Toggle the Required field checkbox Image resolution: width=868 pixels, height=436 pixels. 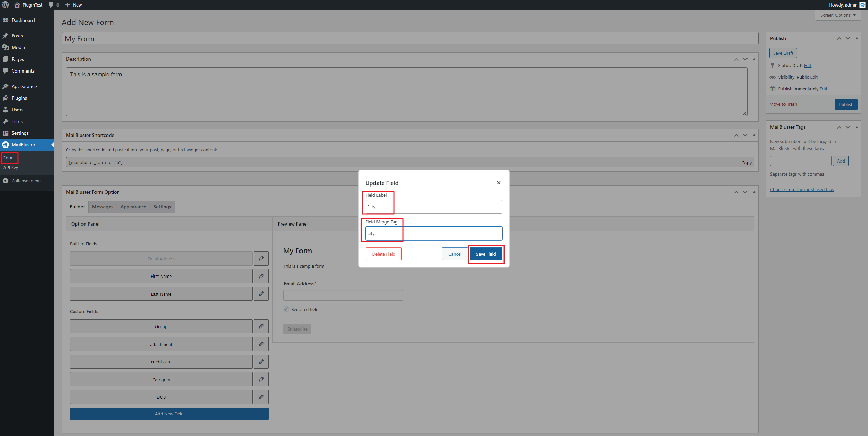(286, 309)
